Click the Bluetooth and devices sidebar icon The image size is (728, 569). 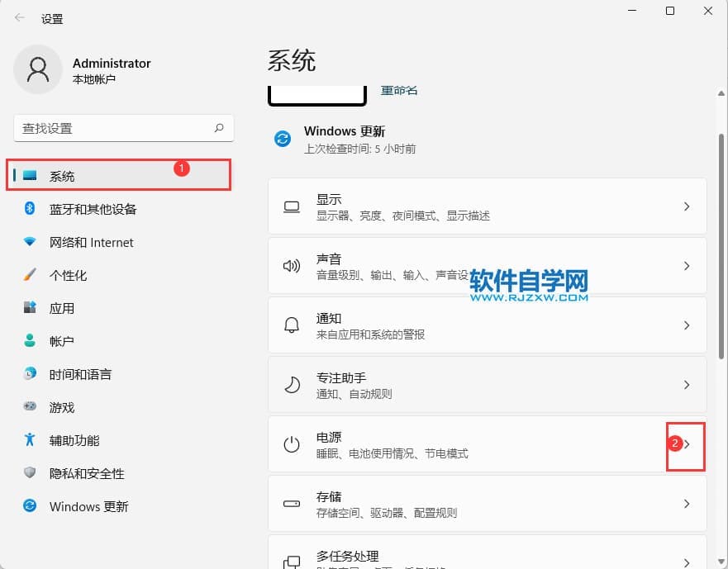(x=30, y=209)
